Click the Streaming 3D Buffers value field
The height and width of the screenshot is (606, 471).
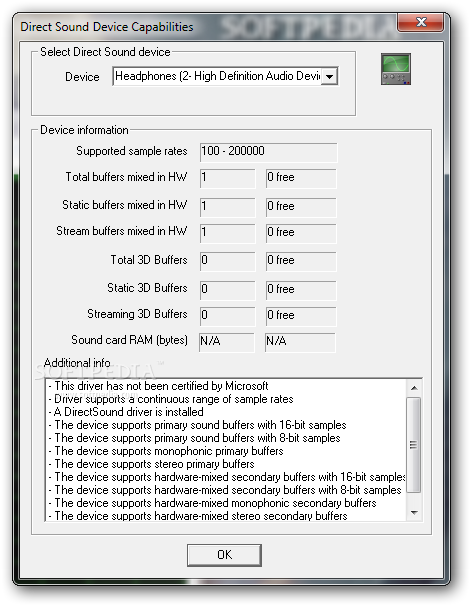227,316
